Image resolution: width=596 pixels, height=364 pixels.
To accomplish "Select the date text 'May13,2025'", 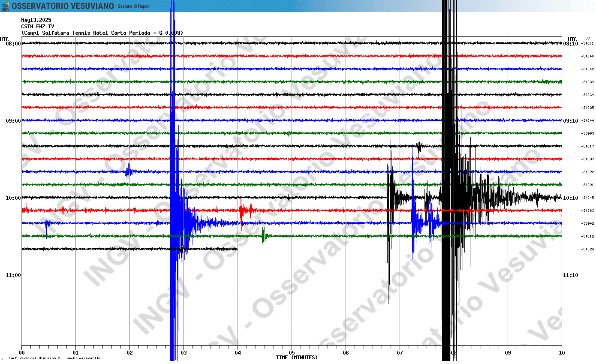I will (x=36, y=20).
